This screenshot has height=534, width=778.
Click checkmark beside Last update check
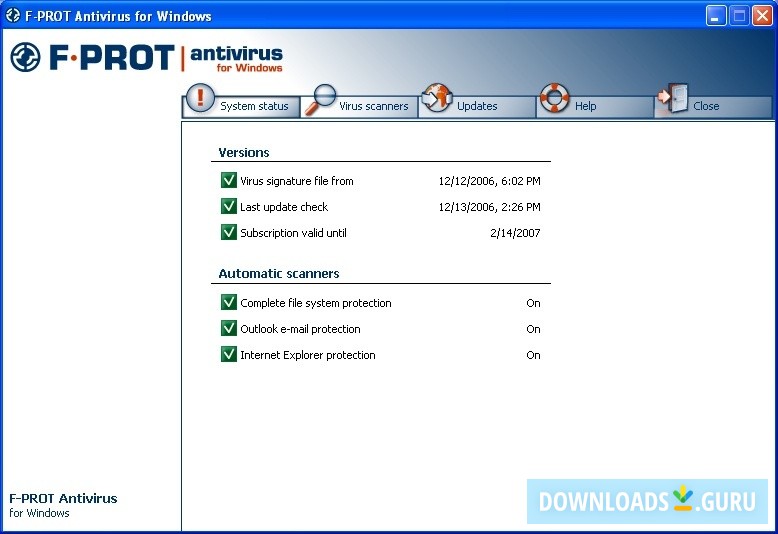(x=229, y=205)
